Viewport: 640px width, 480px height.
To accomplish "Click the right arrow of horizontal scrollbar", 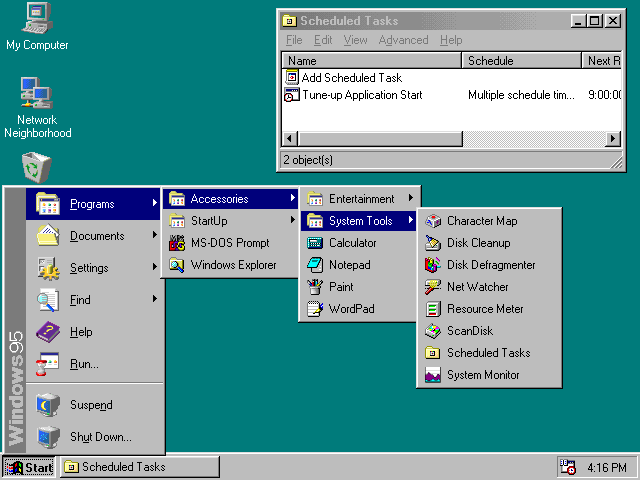I will click(613, 139).
